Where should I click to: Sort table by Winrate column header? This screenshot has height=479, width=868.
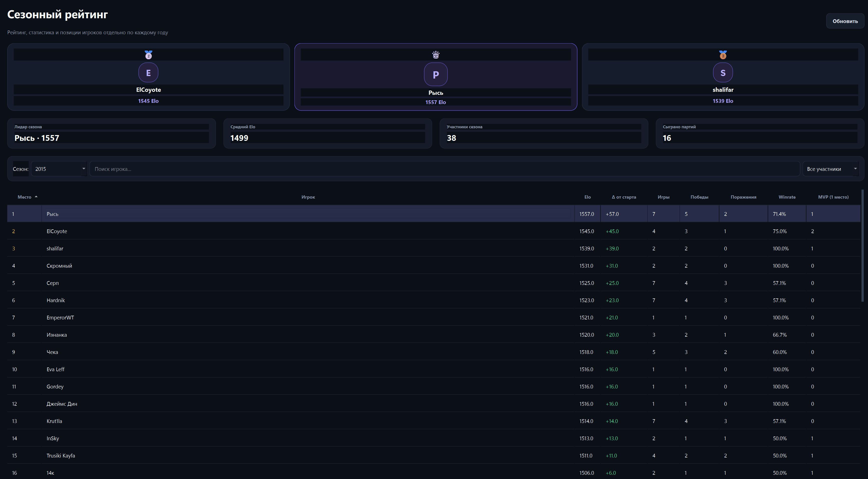click(x=787, y=197)
